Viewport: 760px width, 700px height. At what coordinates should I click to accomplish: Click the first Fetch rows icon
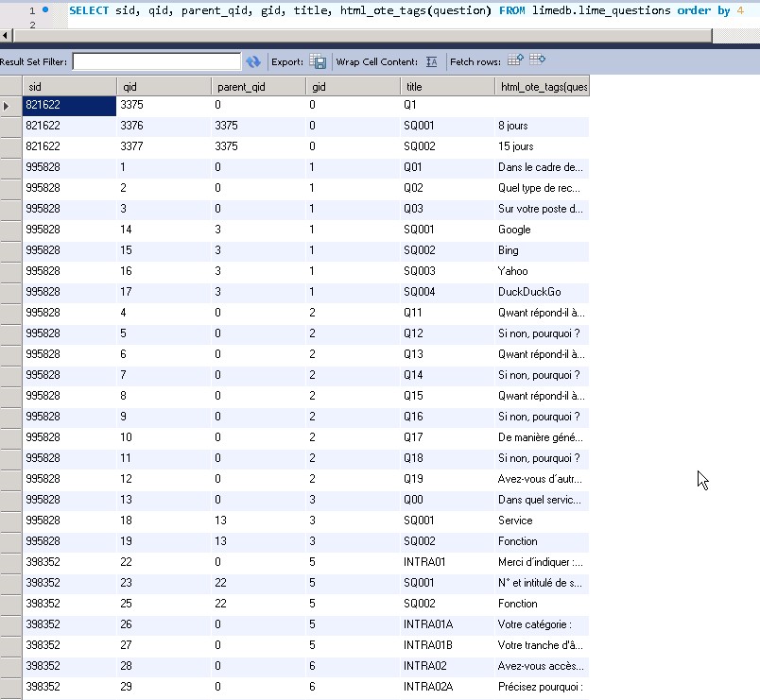pos(515,60)
